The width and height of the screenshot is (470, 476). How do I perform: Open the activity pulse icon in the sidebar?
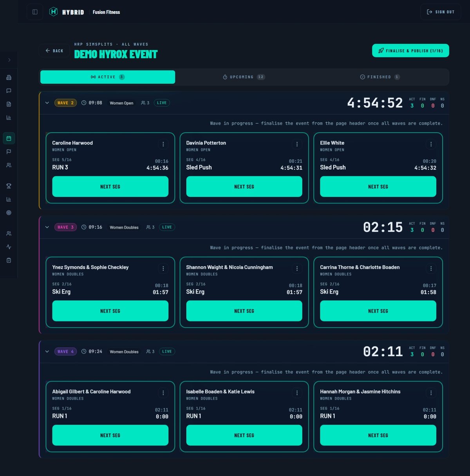[x=9, y=247]
